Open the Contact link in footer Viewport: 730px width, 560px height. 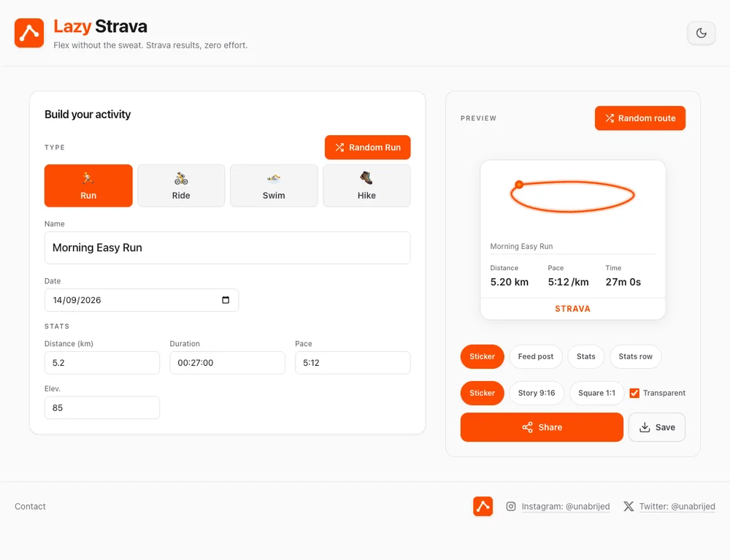click(30, 506)
